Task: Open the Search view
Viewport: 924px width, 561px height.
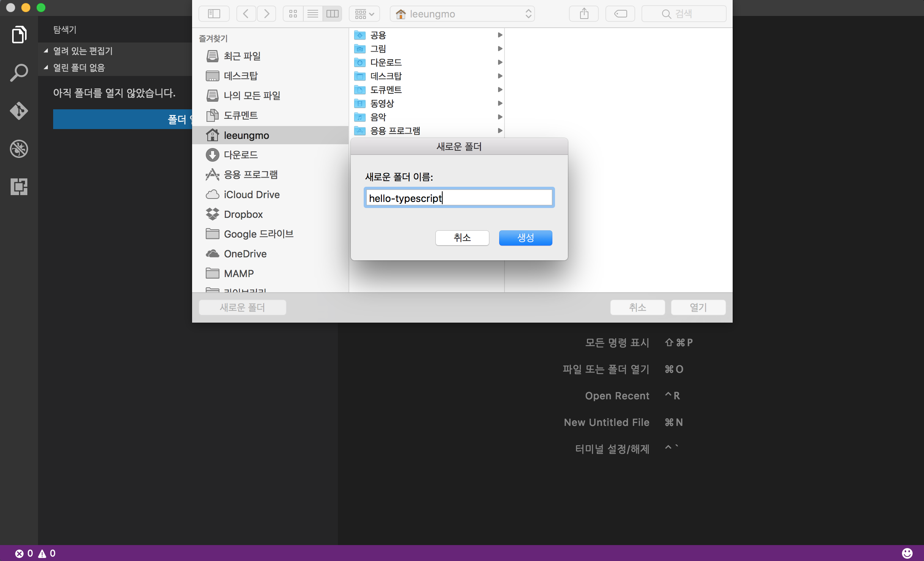Action: pyautogui.click(x=19, y=72)
